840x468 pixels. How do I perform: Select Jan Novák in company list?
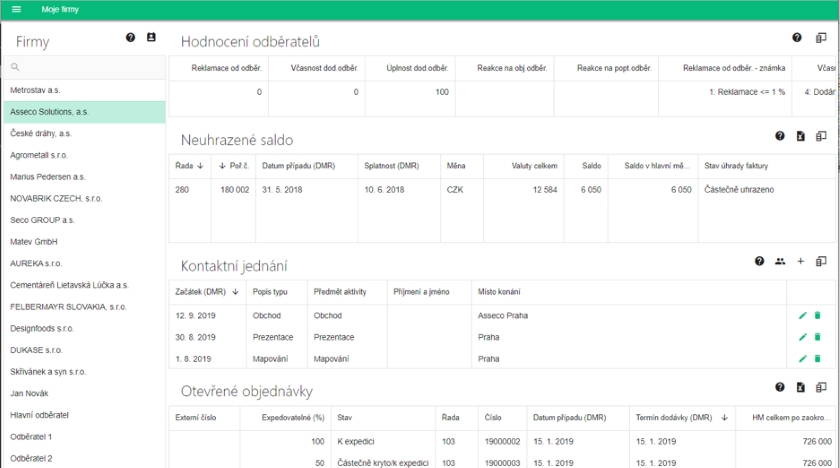(85, 394)
